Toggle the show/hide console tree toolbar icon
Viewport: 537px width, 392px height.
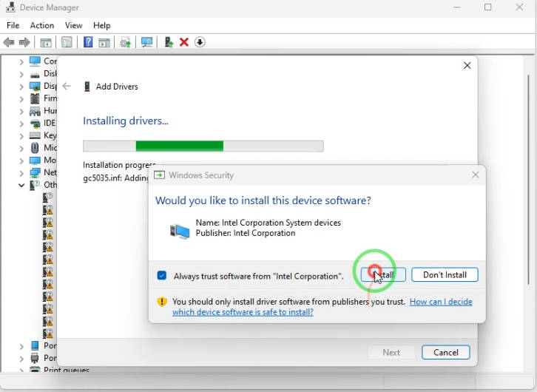46,43
